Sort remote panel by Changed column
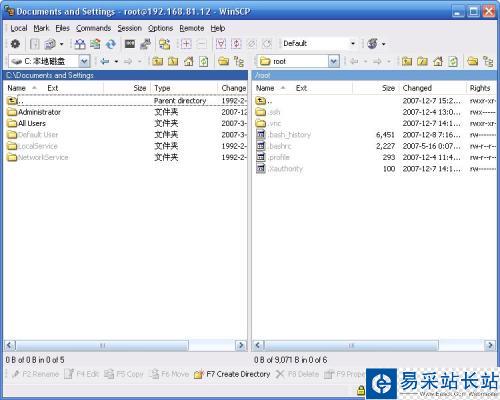 (x=433, y=88)
